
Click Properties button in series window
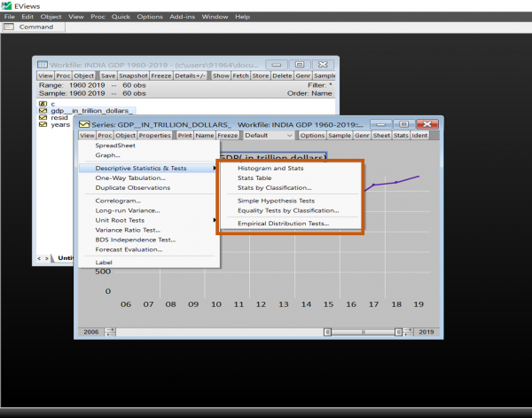154,135
